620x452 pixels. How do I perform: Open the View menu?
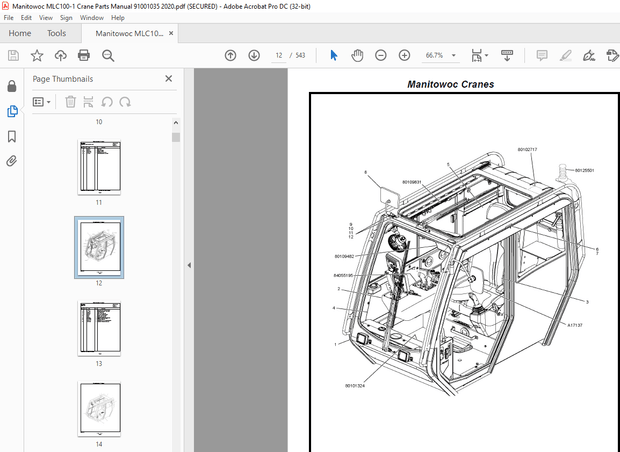coord(45,18)
